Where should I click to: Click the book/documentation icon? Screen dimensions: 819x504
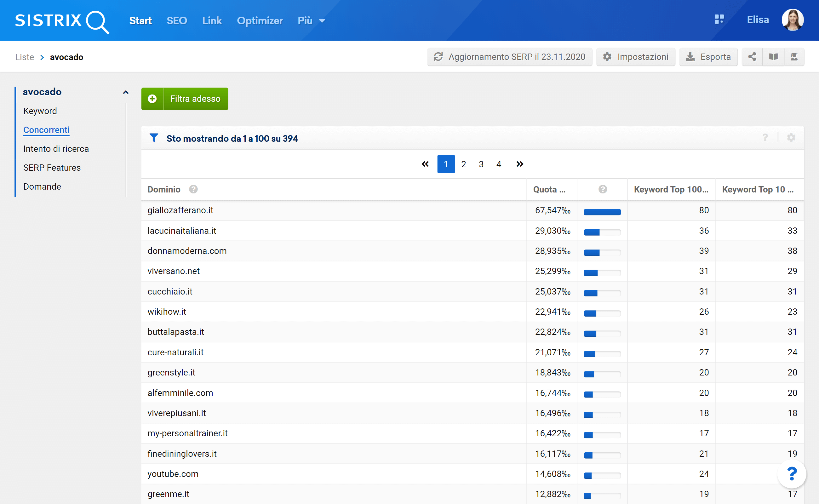(773, 57)
